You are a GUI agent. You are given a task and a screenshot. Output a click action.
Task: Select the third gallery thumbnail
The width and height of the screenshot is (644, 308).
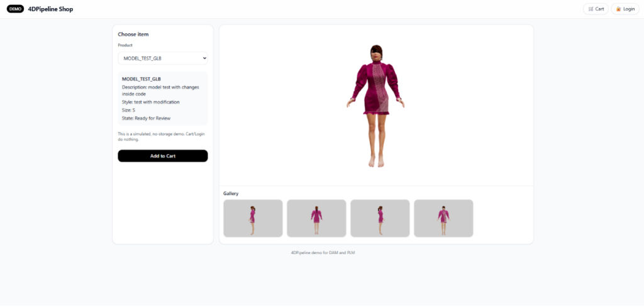pyautogui.click(x=380, y=218)
